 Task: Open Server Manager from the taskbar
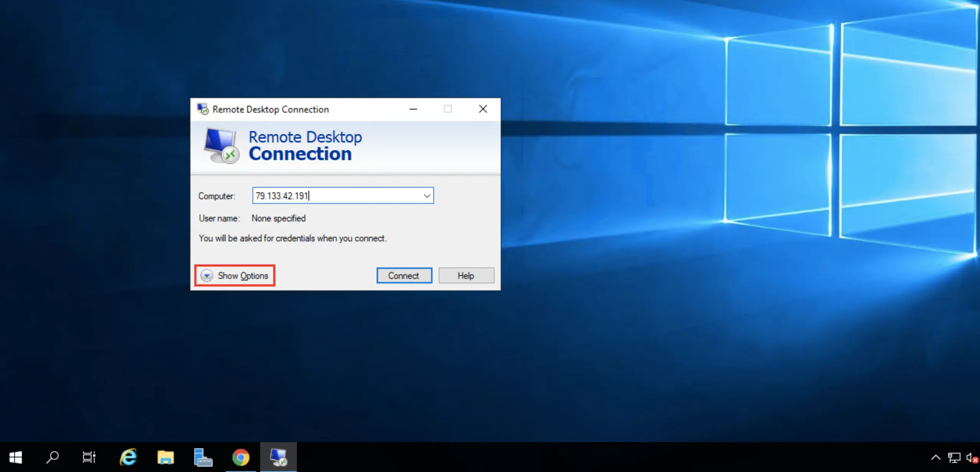[203, 457]
